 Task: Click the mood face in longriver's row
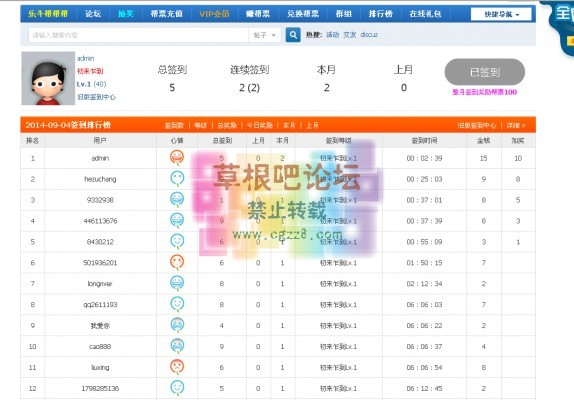pos(177,283)
